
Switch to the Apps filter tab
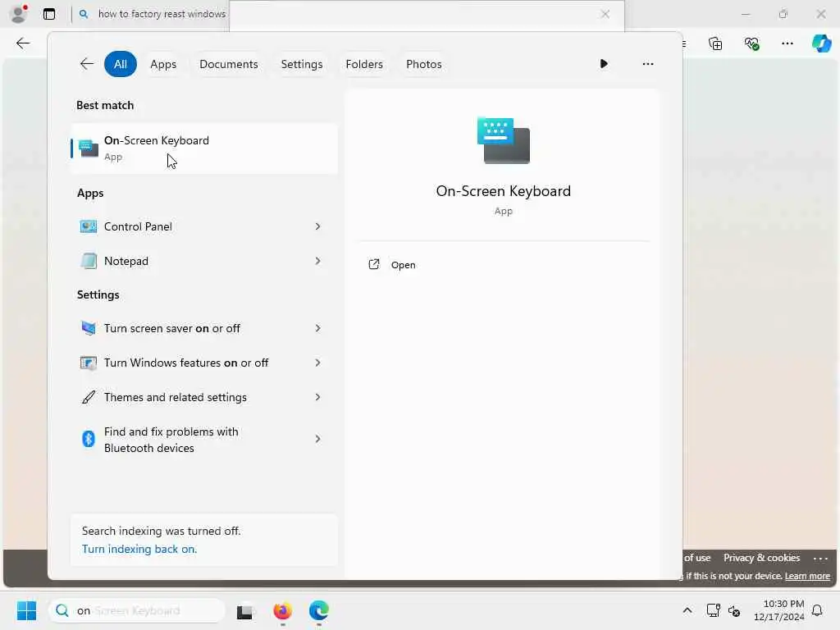click(163, 64)
